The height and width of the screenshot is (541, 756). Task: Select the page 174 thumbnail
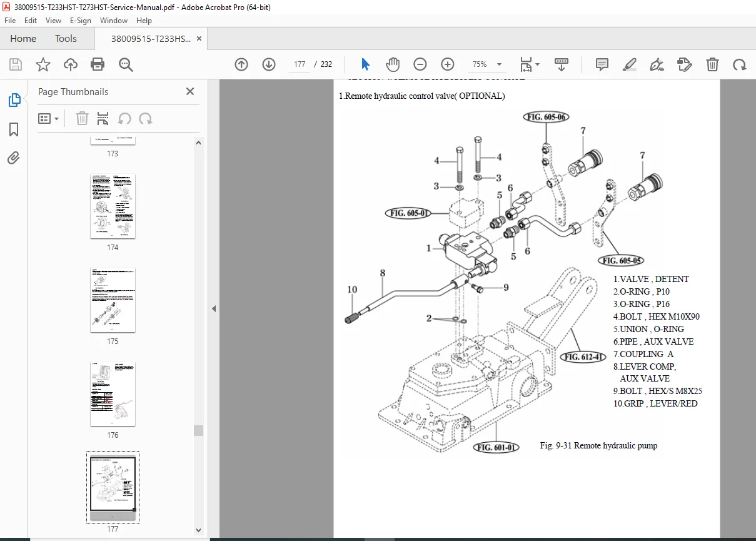[x=113, y=206]
